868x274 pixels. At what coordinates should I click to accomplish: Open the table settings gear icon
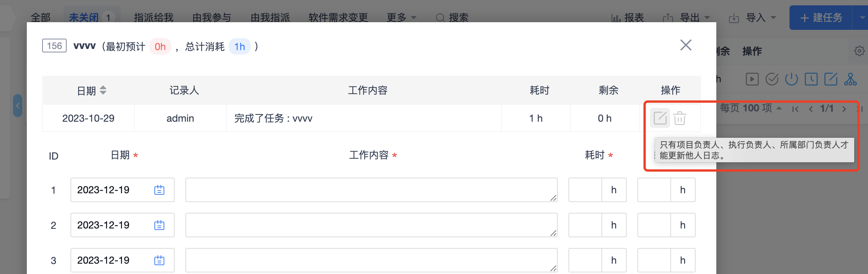pyautogui.click(x=859, y=51)
